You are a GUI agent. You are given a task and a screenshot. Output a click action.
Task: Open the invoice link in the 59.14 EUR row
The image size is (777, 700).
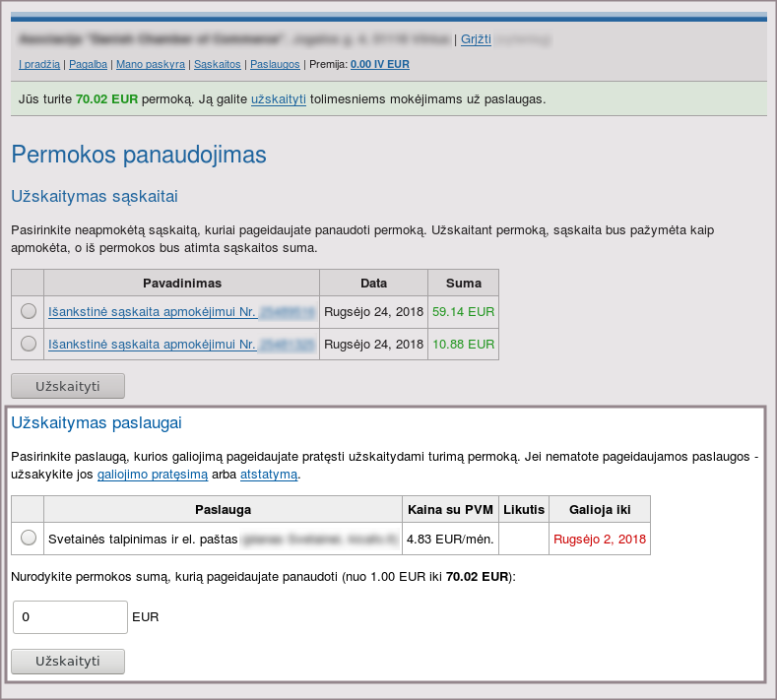pos(153,312)
